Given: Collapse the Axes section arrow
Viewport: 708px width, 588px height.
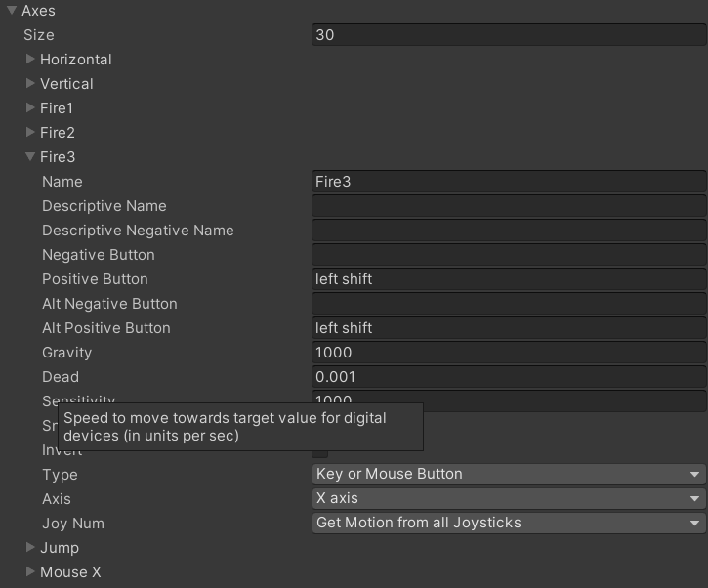Looking at the screenshot, I should click(x=12, y=11).
